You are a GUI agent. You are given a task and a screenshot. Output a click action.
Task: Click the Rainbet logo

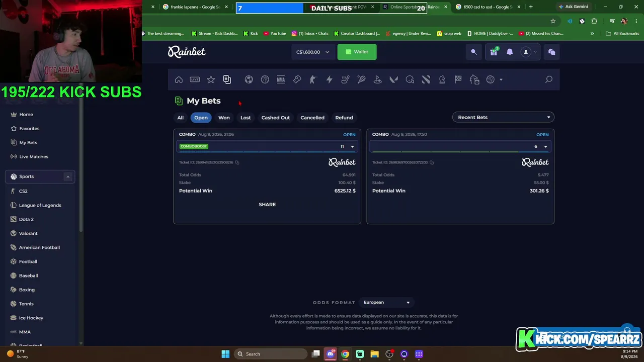pos(187,51)
